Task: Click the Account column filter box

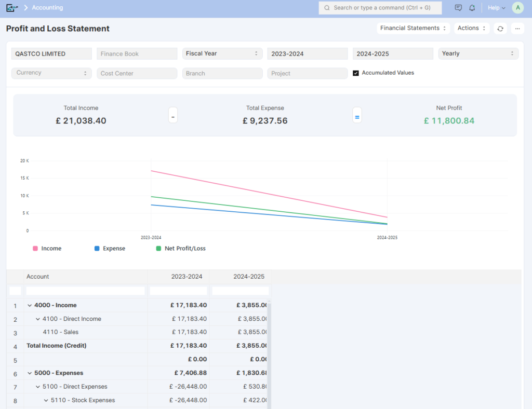Action: (86, 291)
